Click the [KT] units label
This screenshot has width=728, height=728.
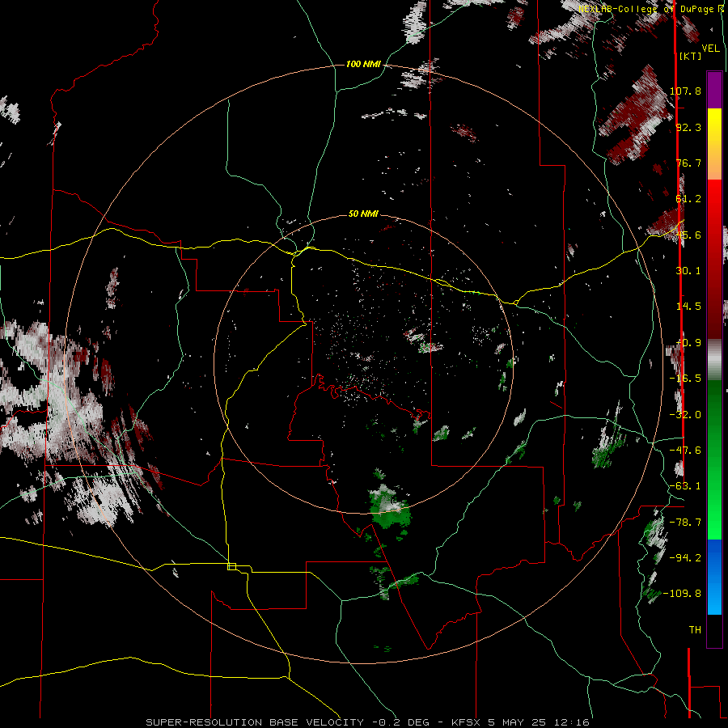pyautogui.click(x=691, y=56)
